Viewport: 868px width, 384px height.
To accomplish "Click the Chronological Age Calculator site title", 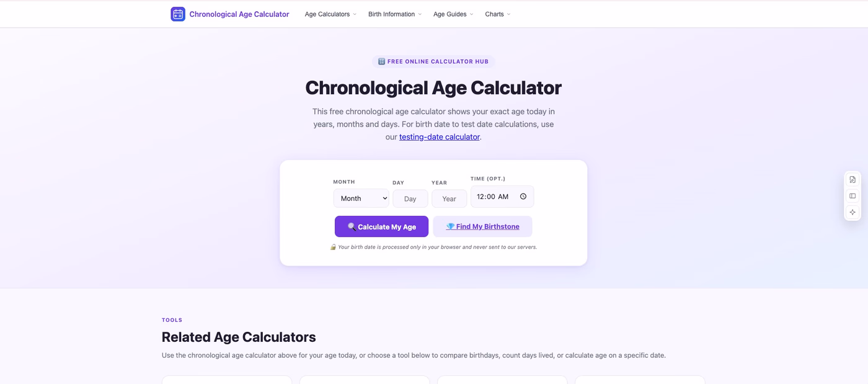I will [239, 14].
